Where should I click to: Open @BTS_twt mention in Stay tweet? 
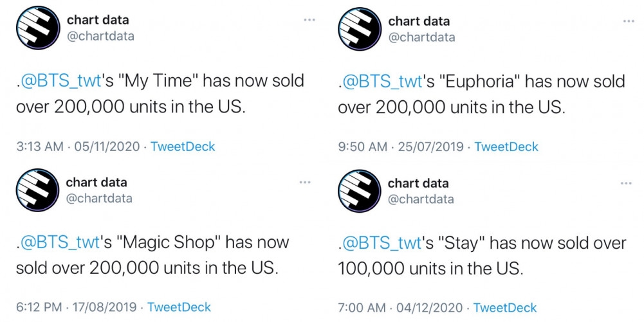(382, 243)
